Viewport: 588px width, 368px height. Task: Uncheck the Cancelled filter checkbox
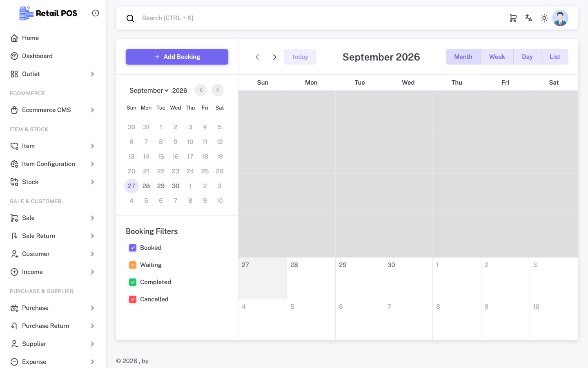(133, 299)
